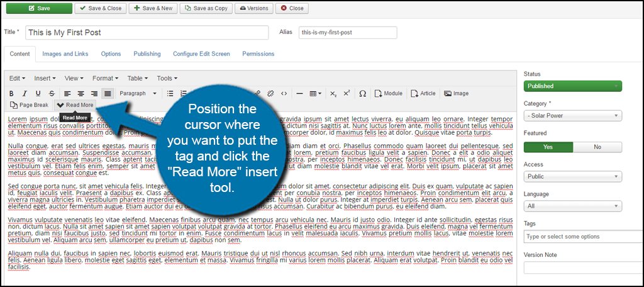This screenshot has height=287, width=644.
Task: Click into the Version Note field
Action: [x=584, y=267]
